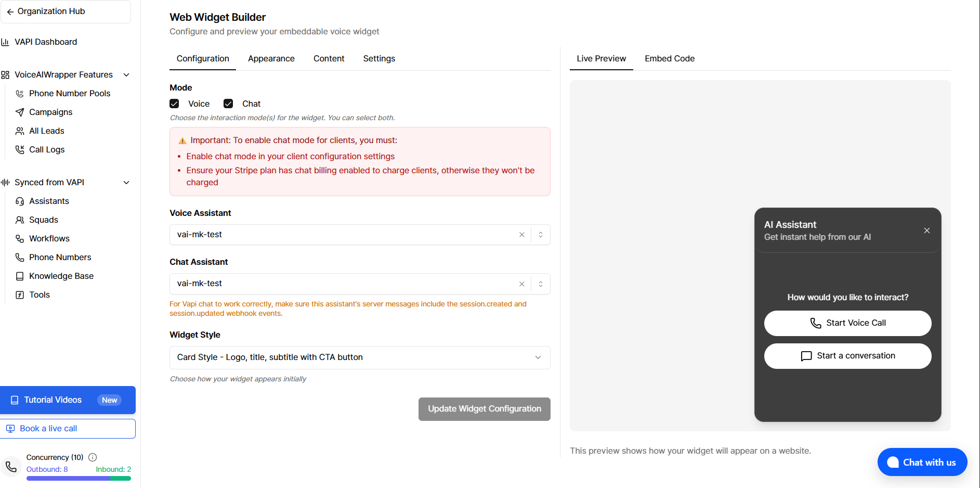Uncheck the Voice mode checkbox

click(174, 104)
